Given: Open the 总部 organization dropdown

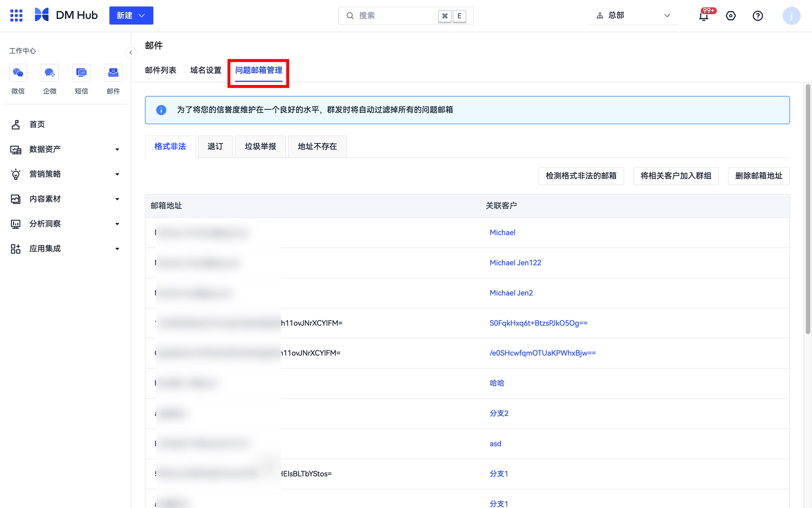Looking at the screenshot, I should (634, 16).
